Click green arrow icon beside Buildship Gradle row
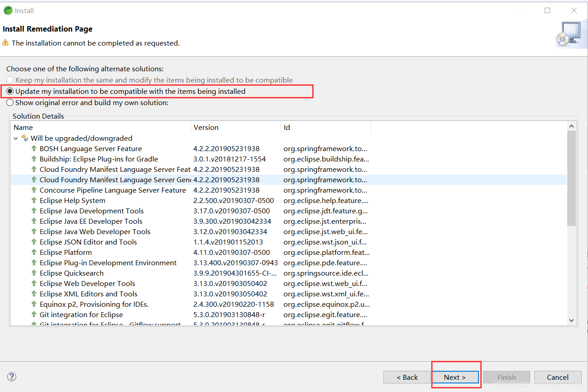 34,159
